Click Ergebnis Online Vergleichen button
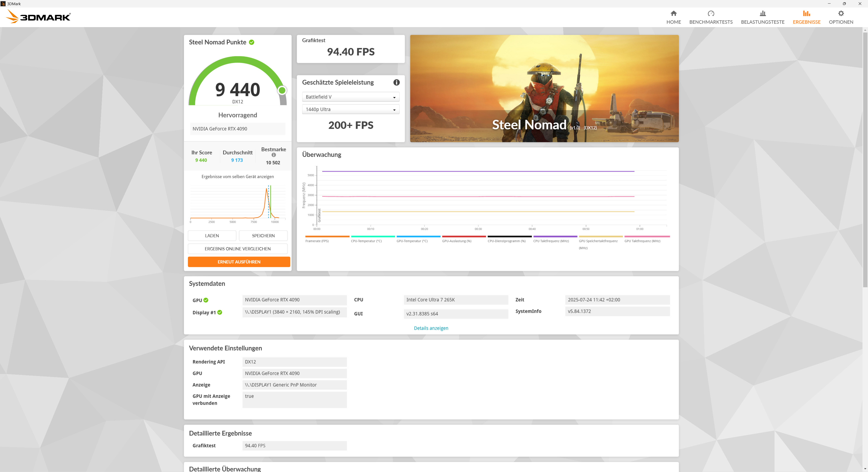868x472 pixels. tap(238, 249)
